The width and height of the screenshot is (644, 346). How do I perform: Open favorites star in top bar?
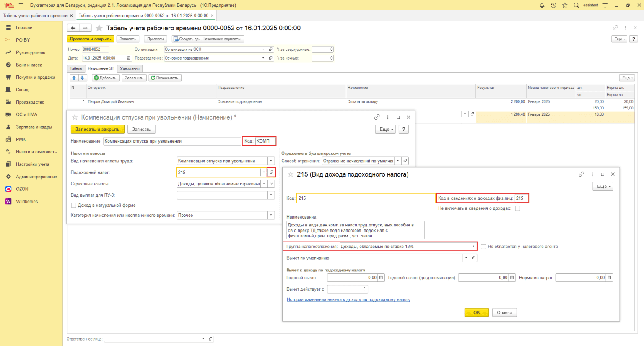pos(565,5)
